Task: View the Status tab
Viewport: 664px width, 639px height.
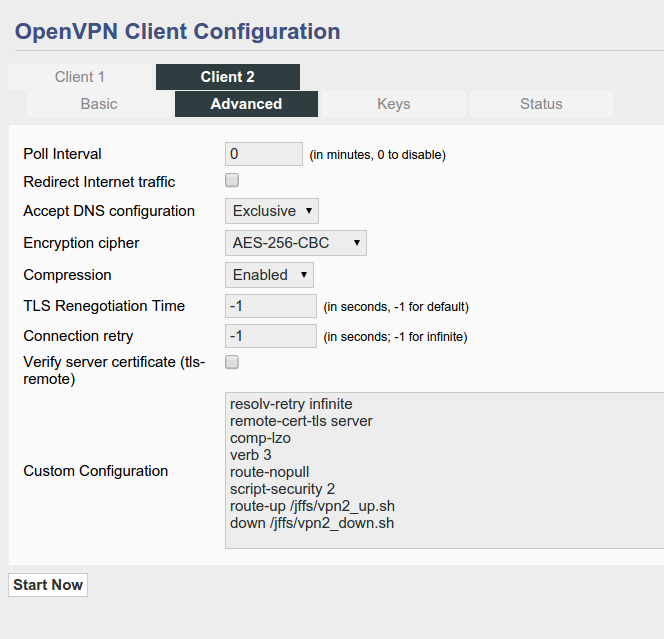Action: 541,104
